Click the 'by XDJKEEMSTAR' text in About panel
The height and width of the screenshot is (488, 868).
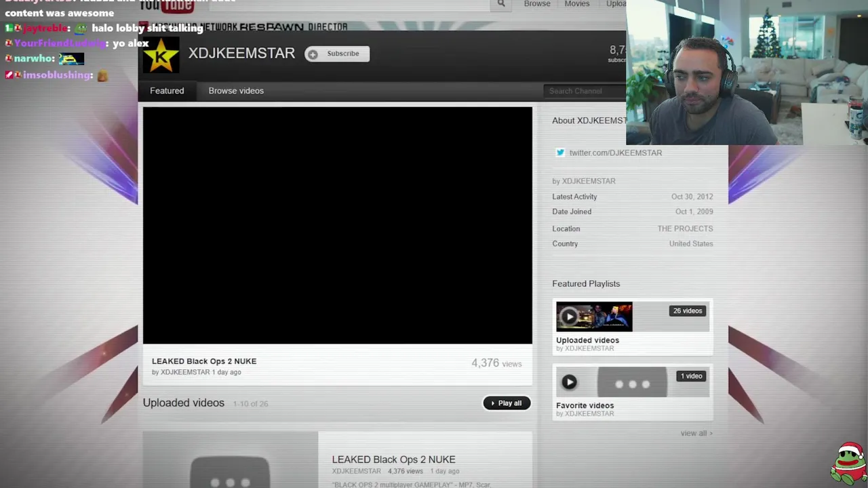[x=584, y=181]
